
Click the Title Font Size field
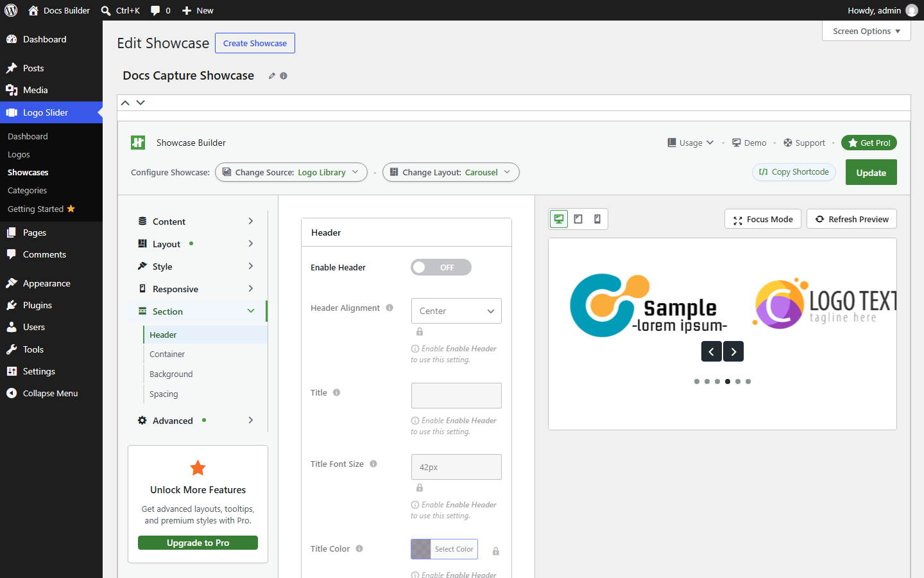coord(456,467)
